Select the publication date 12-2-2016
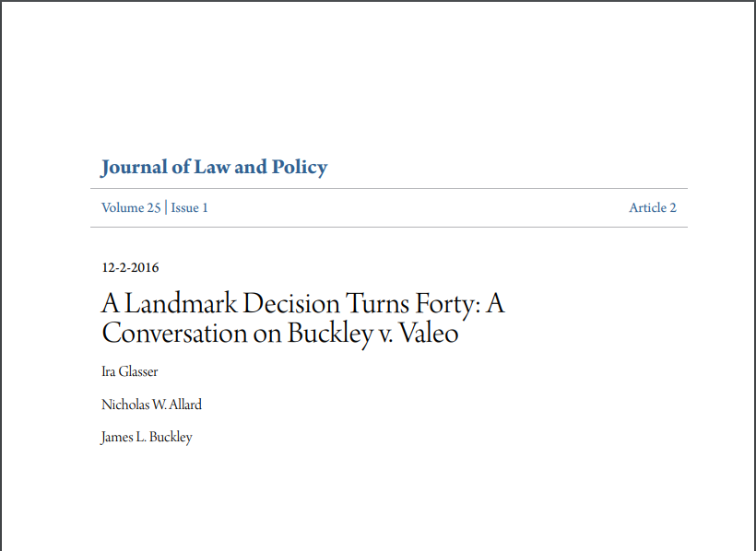 tap(130, 267)
